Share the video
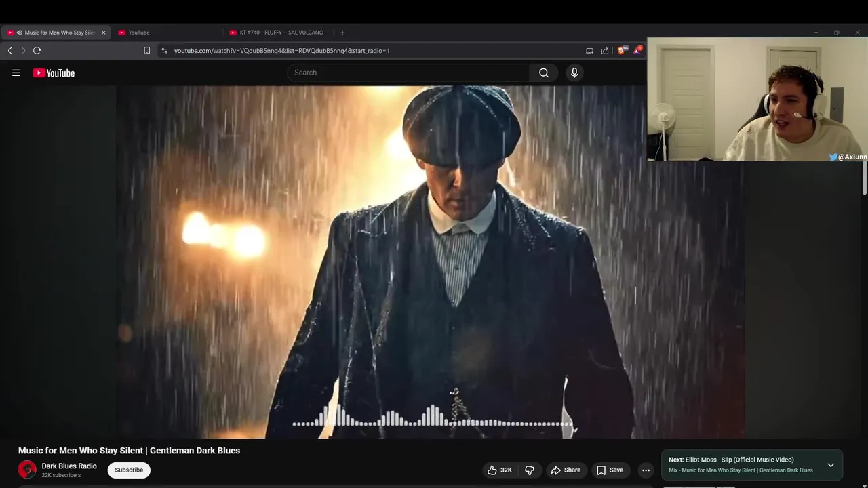 pos(566,470)
